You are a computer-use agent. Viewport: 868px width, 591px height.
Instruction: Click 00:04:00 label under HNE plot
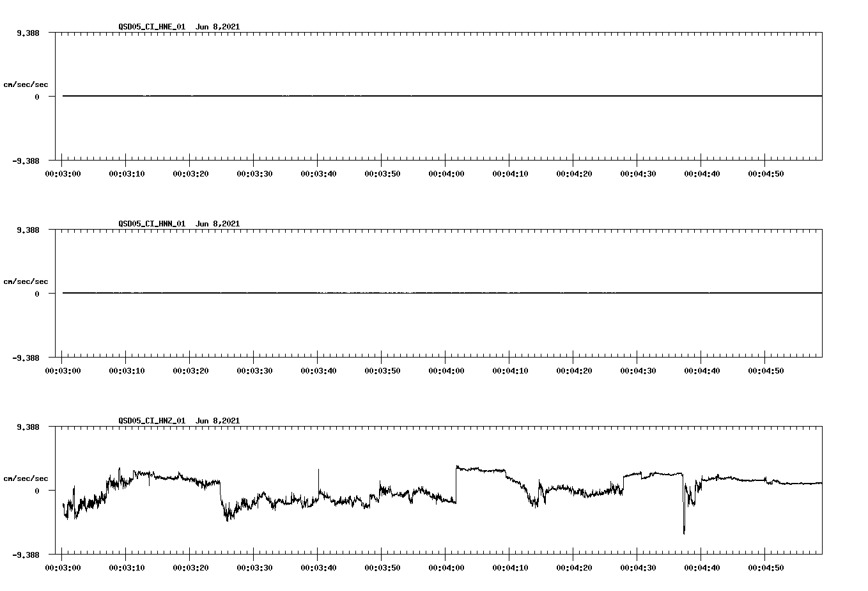click(x=446, y=173)
